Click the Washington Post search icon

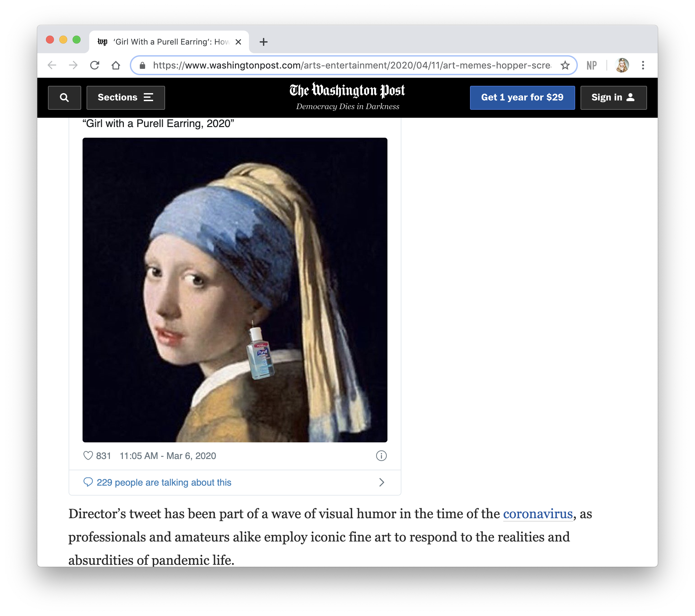(64, 97)
